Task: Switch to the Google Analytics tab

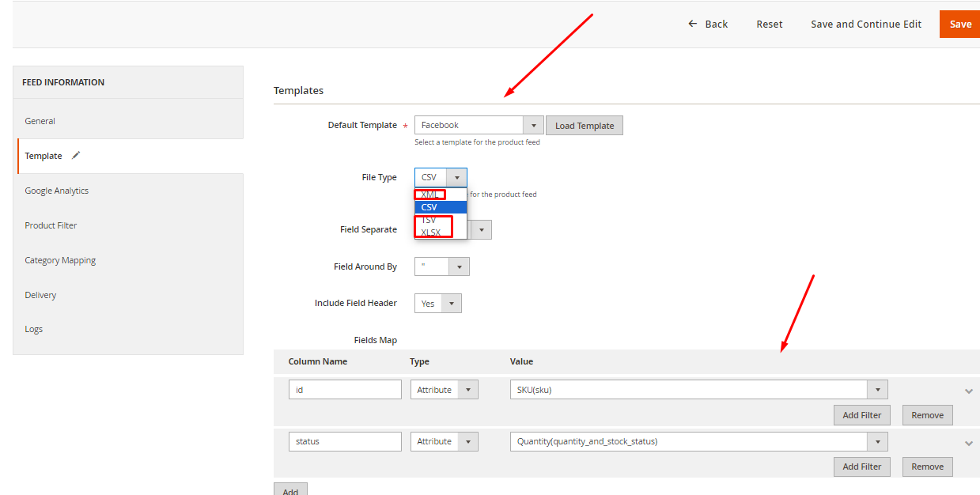Action: (56, 191)
